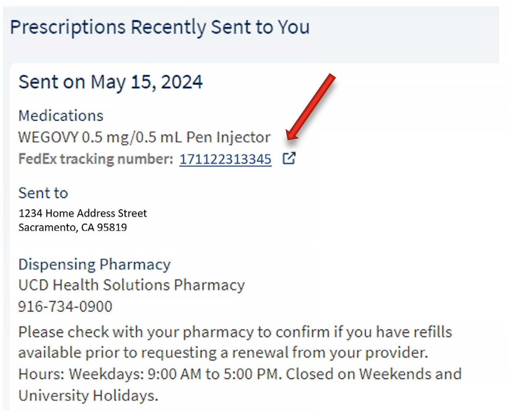Viewport: 508px width, 420px height.
Task: Click the external link arrow beside tracking number
Action: [x=290, y=159]
